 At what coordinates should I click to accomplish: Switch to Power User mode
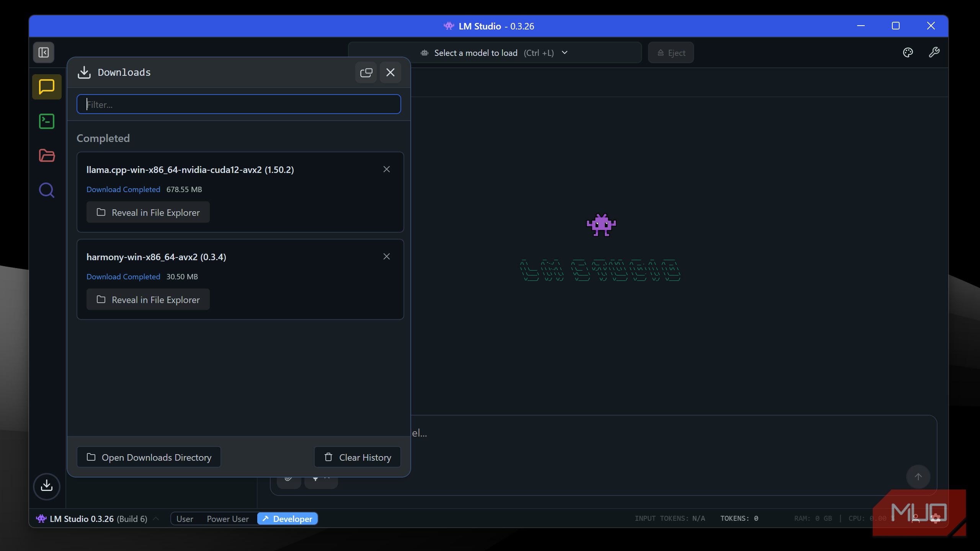[227, 519]
